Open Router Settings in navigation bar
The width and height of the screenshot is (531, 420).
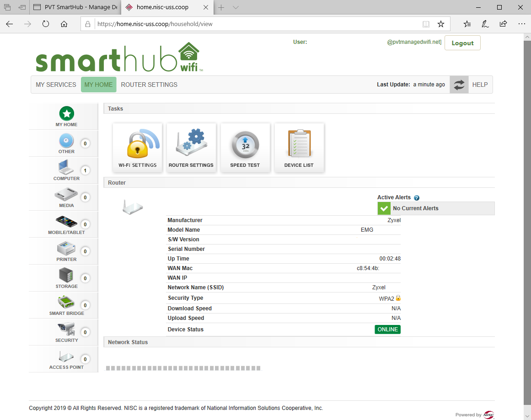pos(149,85)
